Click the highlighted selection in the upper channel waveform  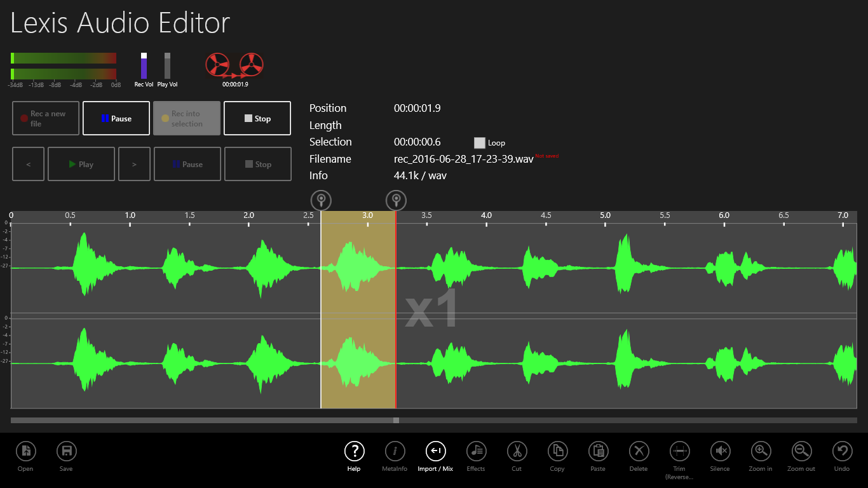click(358, 268)
